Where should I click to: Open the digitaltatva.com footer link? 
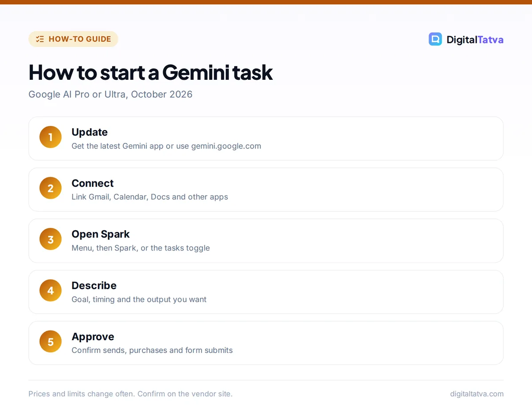pyautogui.click(x=477, y=394)
